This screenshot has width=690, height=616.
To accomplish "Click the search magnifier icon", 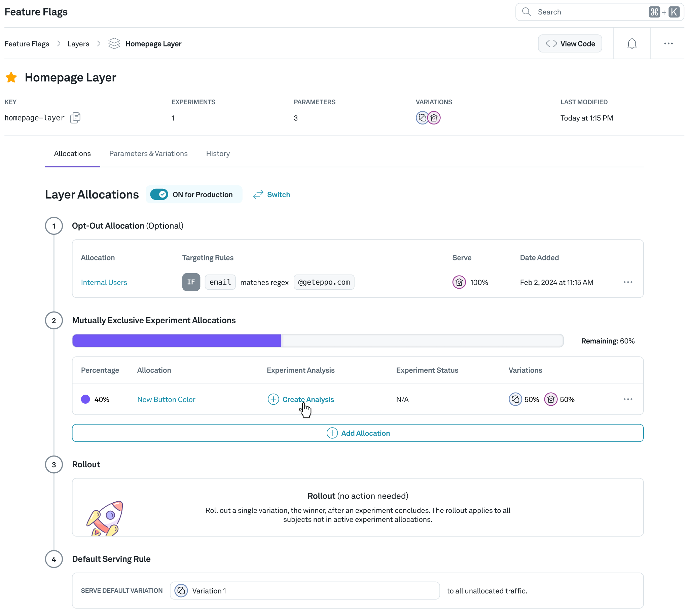I will [526, 12].
